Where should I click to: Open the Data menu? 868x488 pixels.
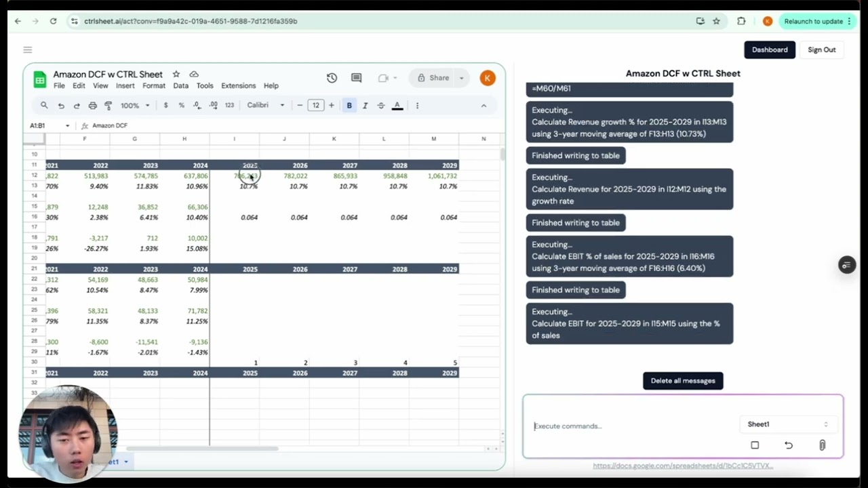pyautogui.click(x=180, y=86)
